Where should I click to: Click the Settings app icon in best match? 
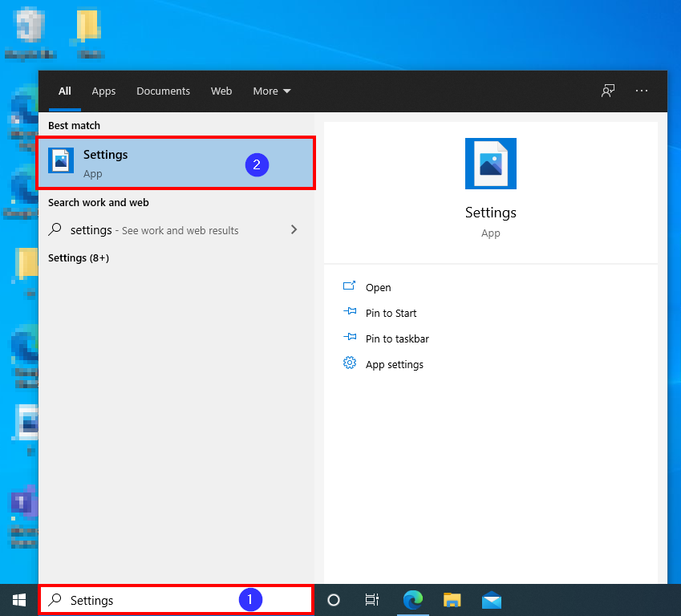tap(61, 160)
